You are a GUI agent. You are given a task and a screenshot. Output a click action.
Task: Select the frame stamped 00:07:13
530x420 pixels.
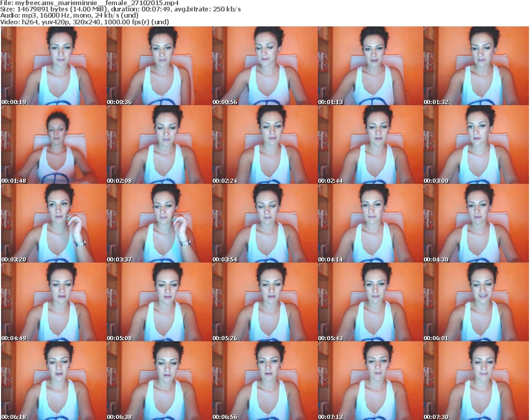(371, 381)
